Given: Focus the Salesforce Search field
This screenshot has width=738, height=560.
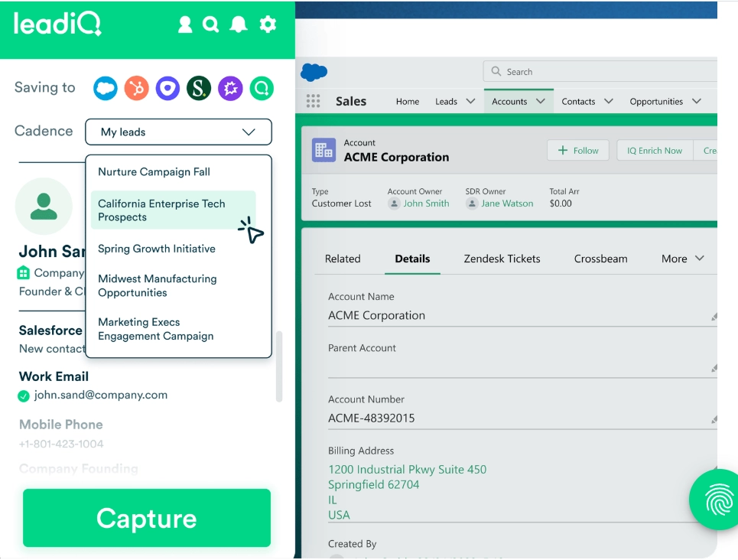Looking at the screenshot, I should click(600, 72).
